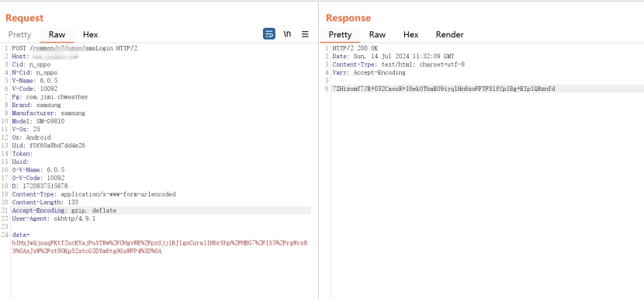Open the Response Render tab
Image resolution: width=644 pixels, height=299 pixels.
450,34
